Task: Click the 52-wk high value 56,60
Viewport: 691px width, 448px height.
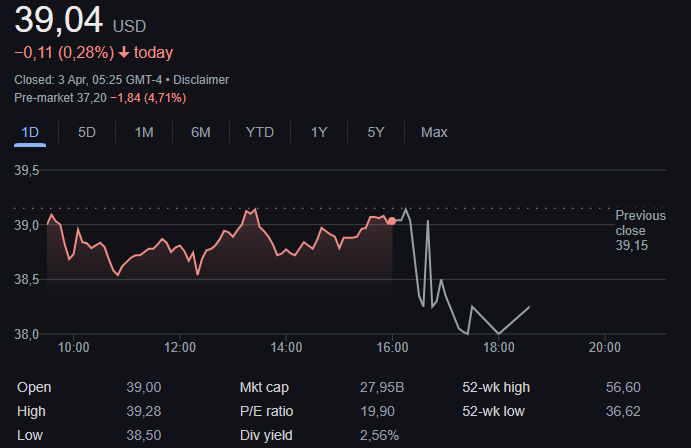Action: point(623,387)
